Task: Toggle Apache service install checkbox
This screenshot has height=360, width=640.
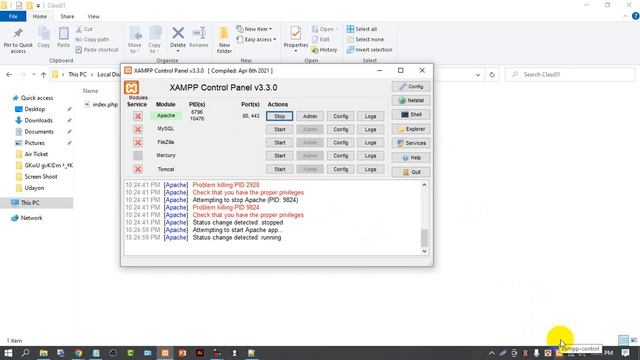Action: point(138,116)
